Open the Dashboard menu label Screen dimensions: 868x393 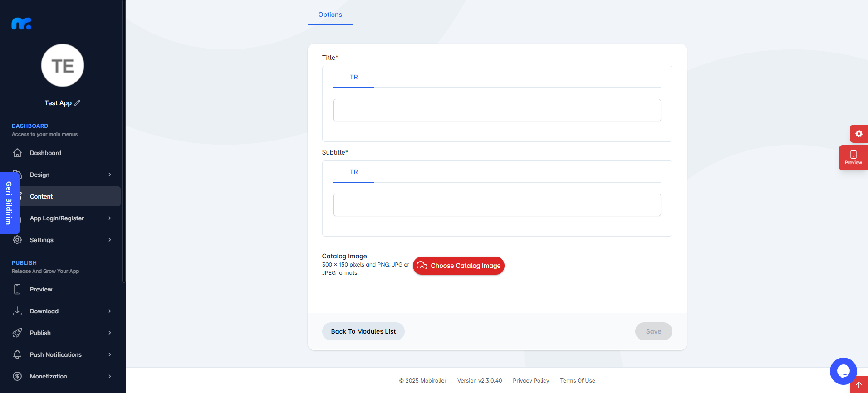[45, 153]
